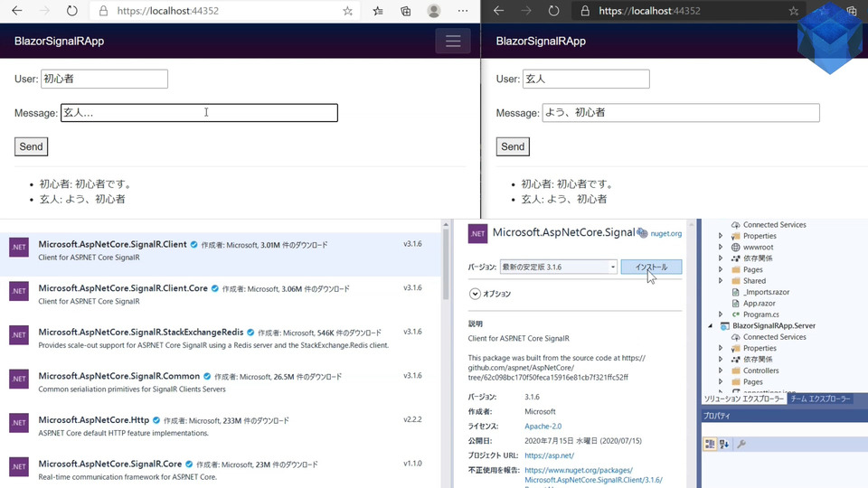The width and height of the screenshot is (868, 488).
Task: Switch to ソリューション エクスプローラー tab
Action: 743,399
